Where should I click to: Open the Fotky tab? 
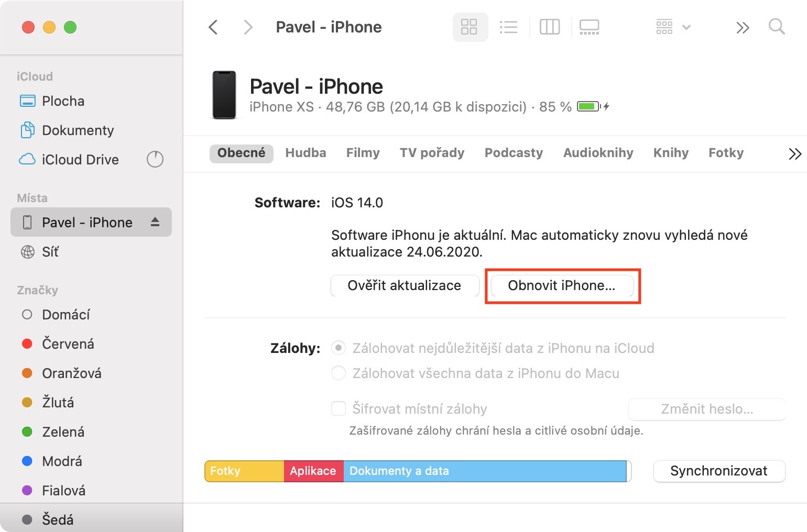click(x=726, y=153)
